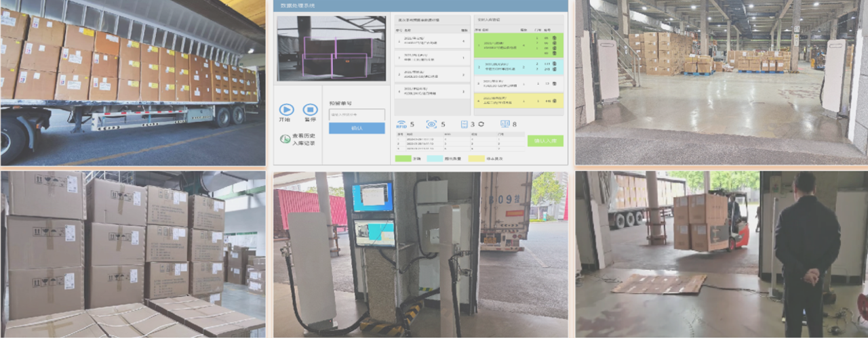The height and width of the screenshot is (338, 868).
Task: Click the blue 确认 confirm button
Action: coord(357,128)
